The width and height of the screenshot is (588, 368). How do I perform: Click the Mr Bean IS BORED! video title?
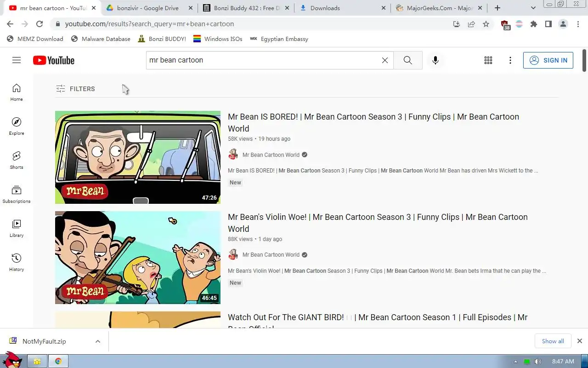(373, 123)
